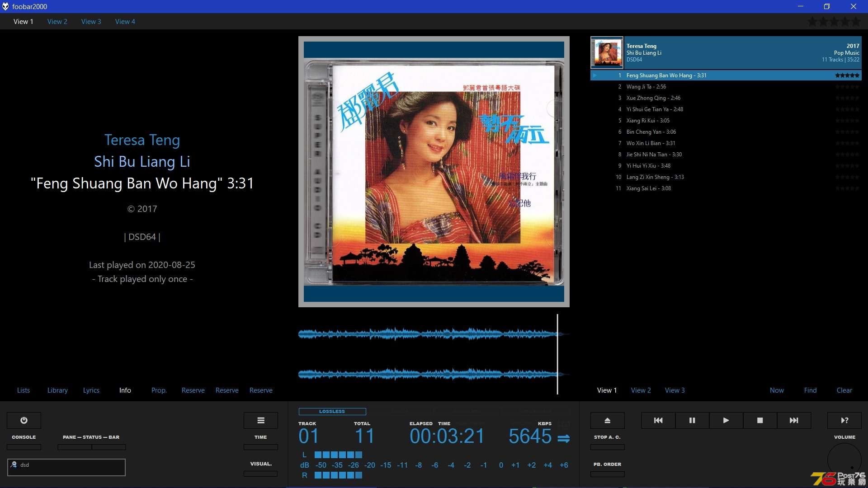Click the Shi Bu Liang Li album title in the info pane

(142, 162)
